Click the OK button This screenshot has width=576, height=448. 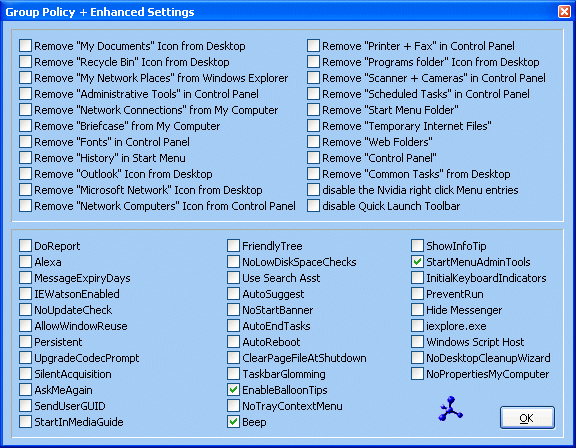point(527,418)
